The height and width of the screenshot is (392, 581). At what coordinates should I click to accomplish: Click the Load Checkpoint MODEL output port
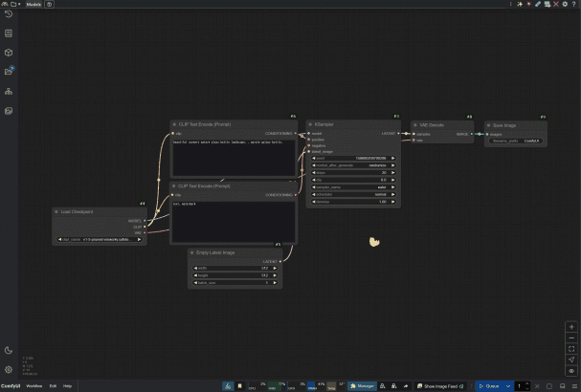(x=145, y=221)
